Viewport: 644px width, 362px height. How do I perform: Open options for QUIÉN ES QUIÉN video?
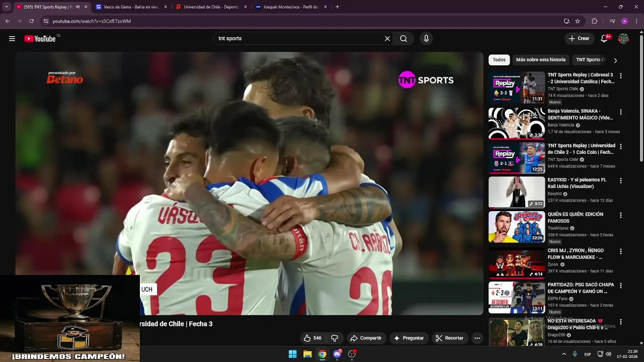pos(620,215)
